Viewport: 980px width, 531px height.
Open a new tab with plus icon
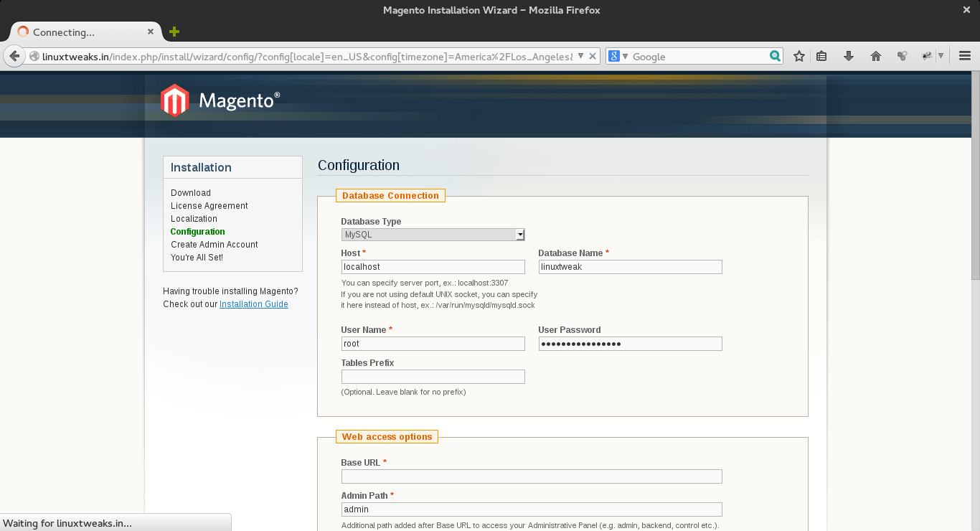click(174, 32)
